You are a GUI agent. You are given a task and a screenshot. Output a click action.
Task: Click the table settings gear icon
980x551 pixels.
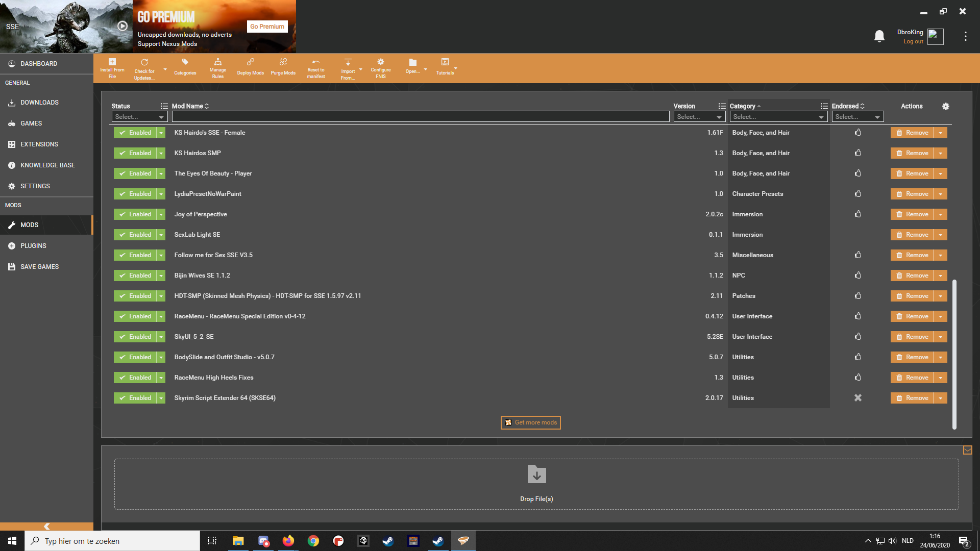(x=945, y=106)
